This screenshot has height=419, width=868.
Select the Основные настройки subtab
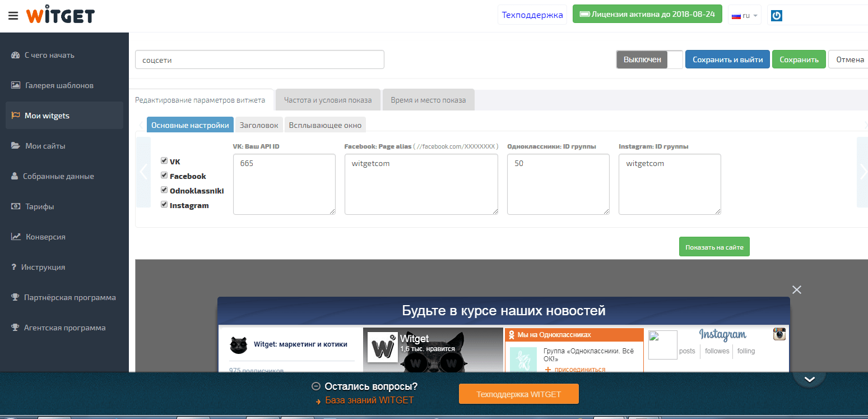coord(190,125)
